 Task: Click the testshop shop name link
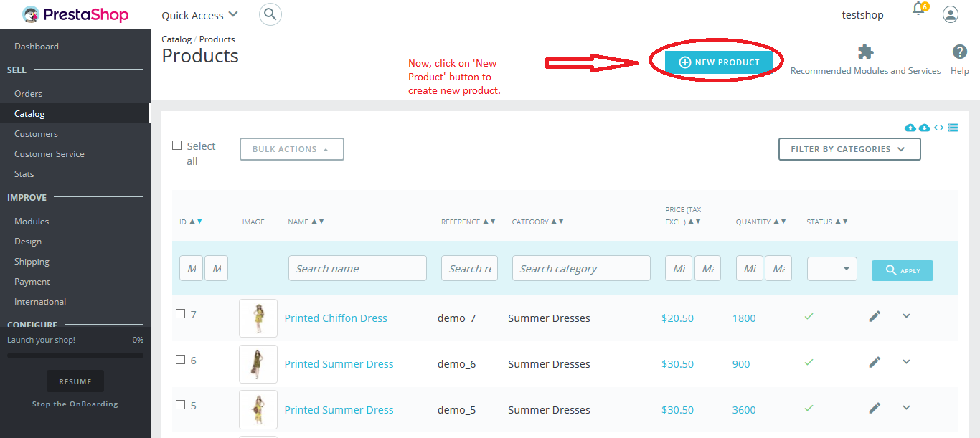tap(863, 15)
